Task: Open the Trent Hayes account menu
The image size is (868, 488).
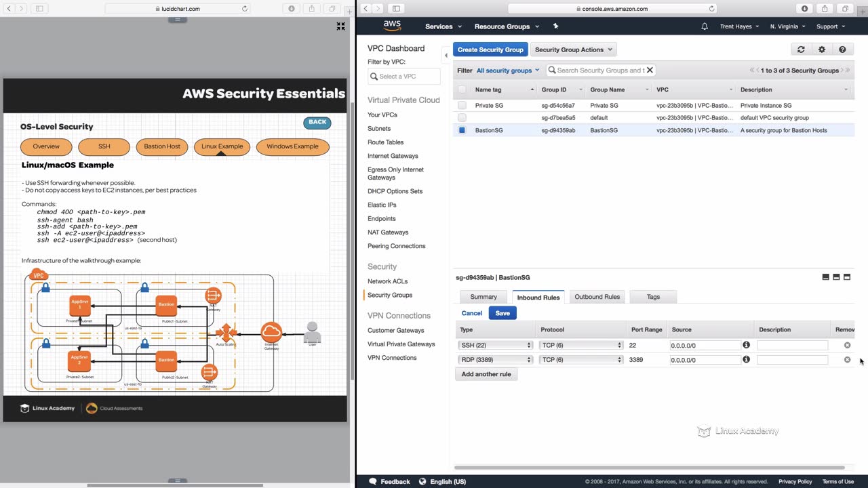Action: [x=739, y=26]
